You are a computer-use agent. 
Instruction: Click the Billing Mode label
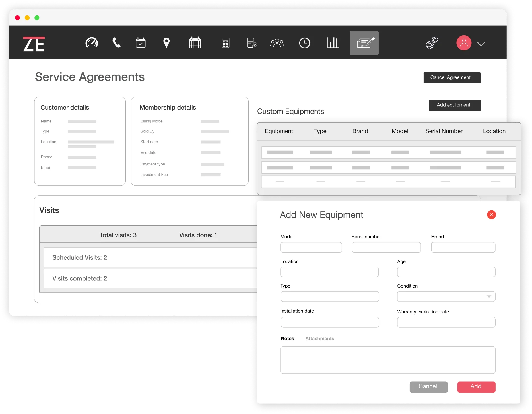(x=151, y=121)
